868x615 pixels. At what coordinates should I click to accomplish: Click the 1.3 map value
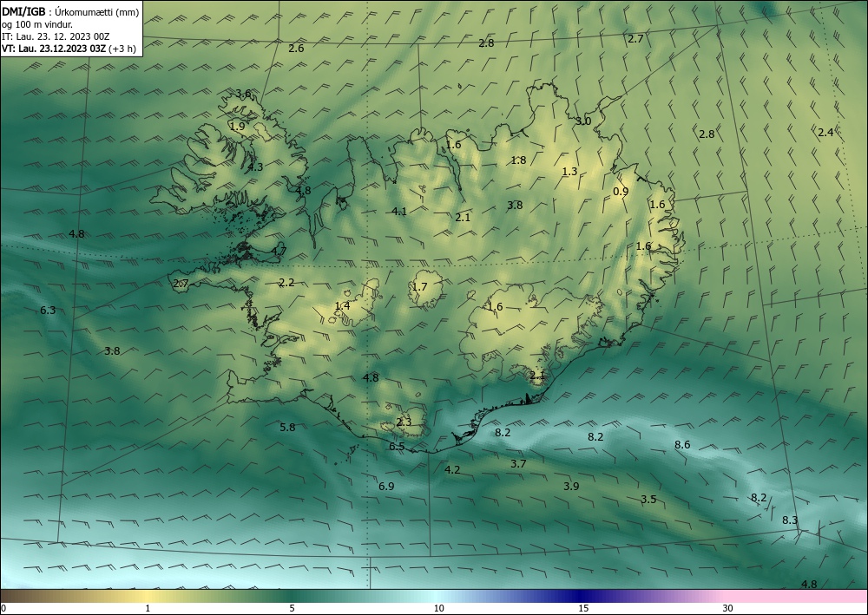click(569, 172)
